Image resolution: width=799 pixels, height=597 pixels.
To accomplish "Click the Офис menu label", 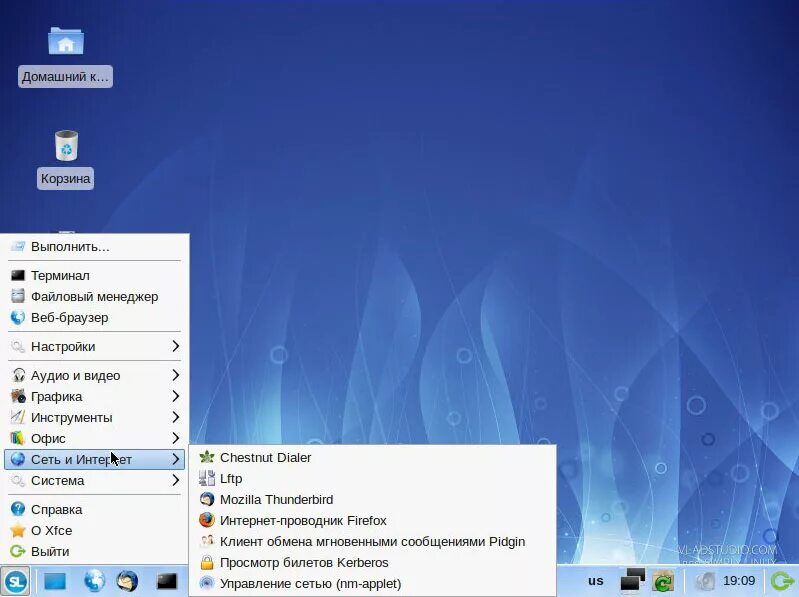I will click(x=48, y=439).
